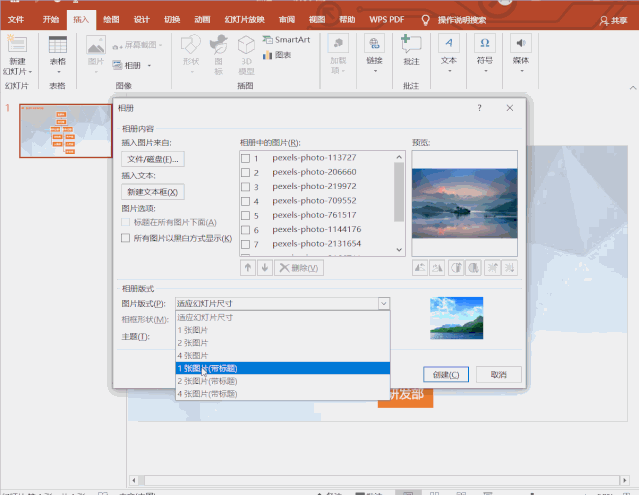Screen dimensions: 639x495
Task: Click the 文件/磁盘 button
Action: click(x=153, y=159)
